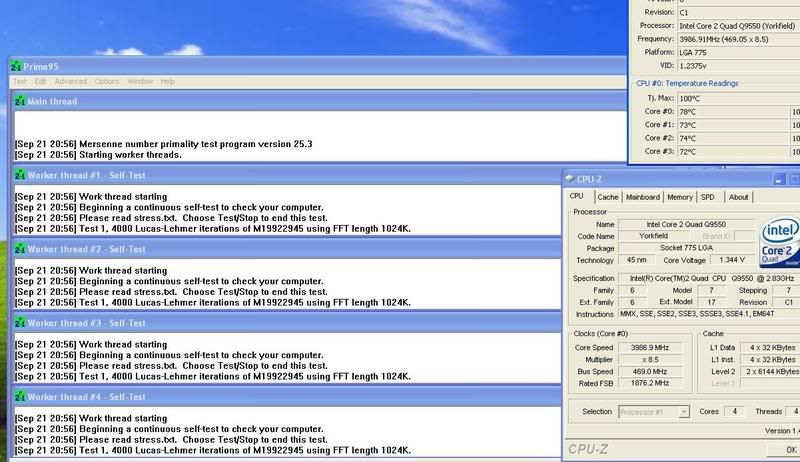The height and width of the screenshot is (462, 800).
Task: Click the Specification field in CPU-Z
Action: tap(709, 278)
